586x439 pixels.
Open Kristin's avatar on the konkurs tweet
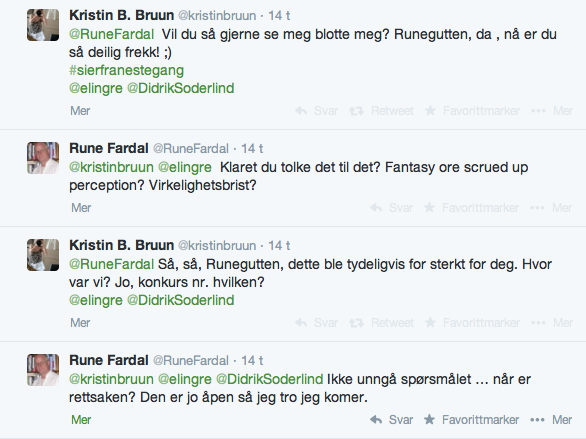pyautogui.click(x=43, y=255)
